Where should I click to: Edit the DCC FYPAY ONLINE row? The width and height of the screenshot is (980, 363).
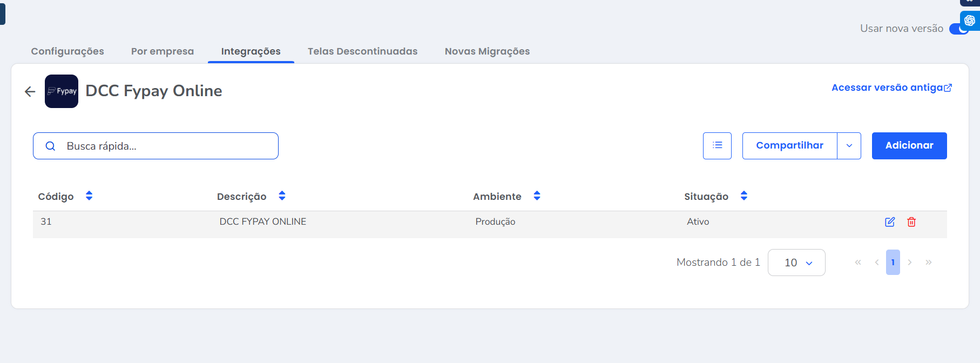890,222
